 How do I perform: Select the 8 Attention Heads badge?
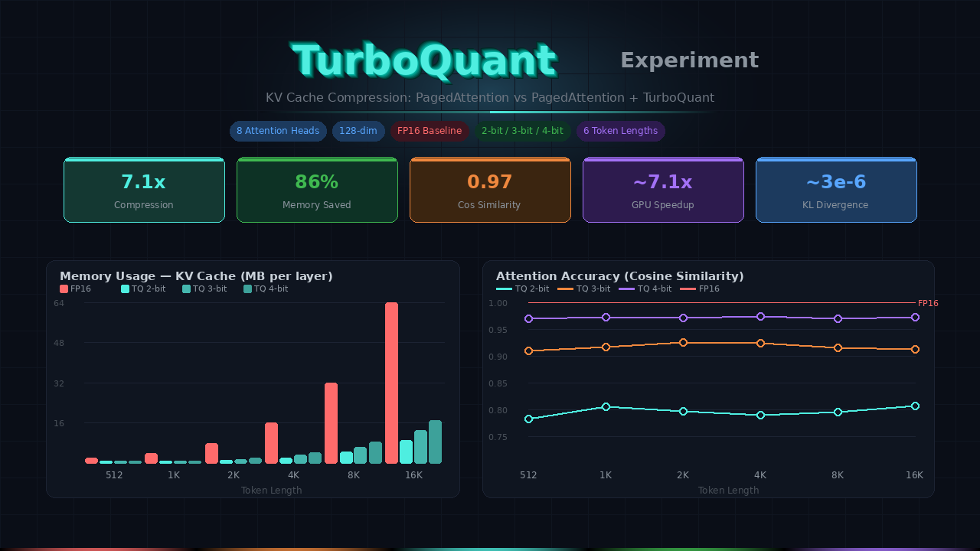tap(278, 131)
